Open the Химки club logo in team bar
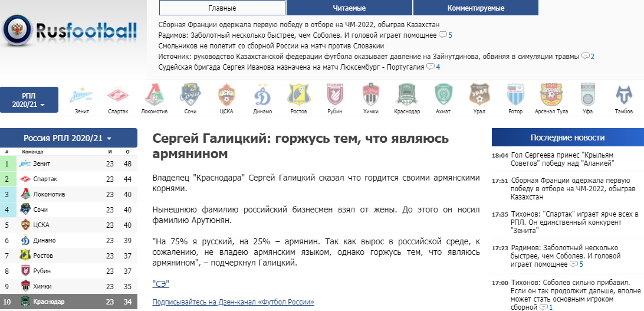This screenshot has height=311, width=644. click(371, 95)
